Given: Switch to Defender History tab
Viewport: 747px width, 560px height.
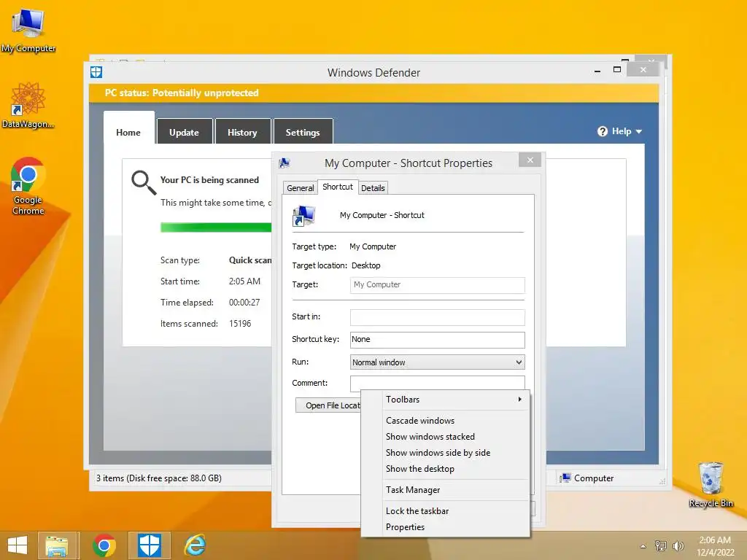Looking at the screenshot, I should [242, 132].
